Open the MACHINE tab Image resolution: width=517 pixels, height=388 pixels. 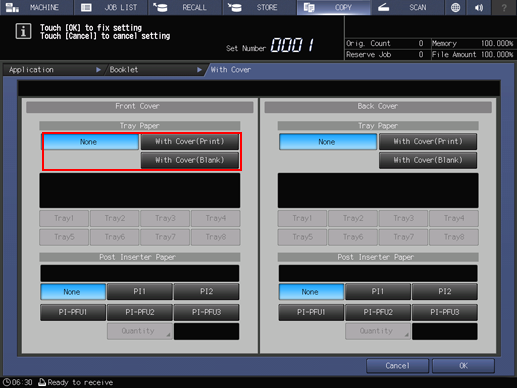(x=36, y=7)
